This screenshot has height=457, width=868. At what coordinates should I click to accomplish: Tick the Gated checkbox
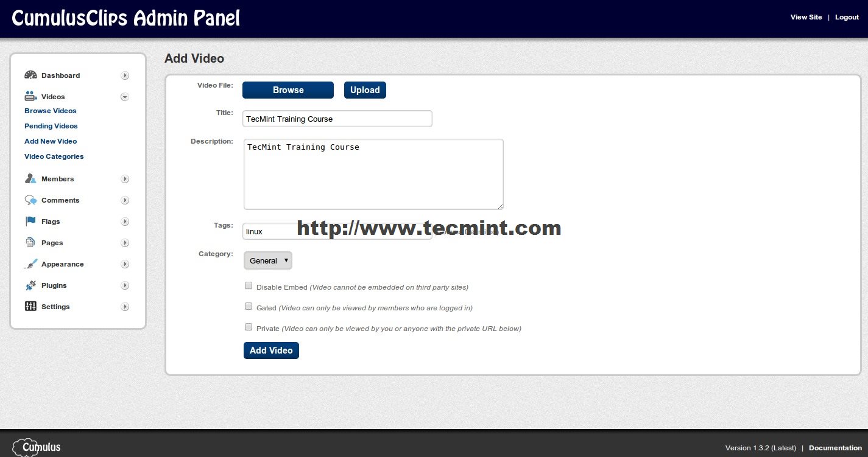[x=249, y=307]
